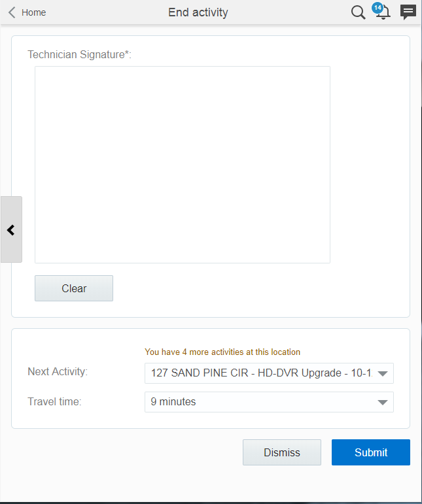
Task: Open the search magnifier icon
Action: click(358, 12)
